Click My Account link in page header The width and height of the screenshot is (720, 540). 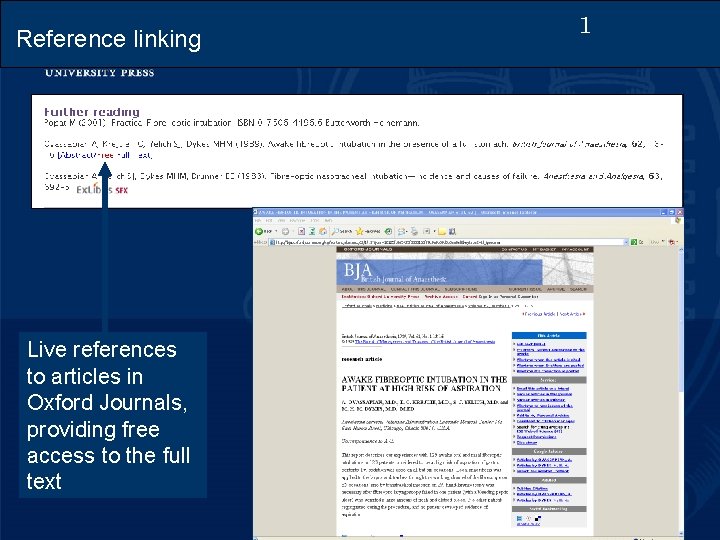575,249
